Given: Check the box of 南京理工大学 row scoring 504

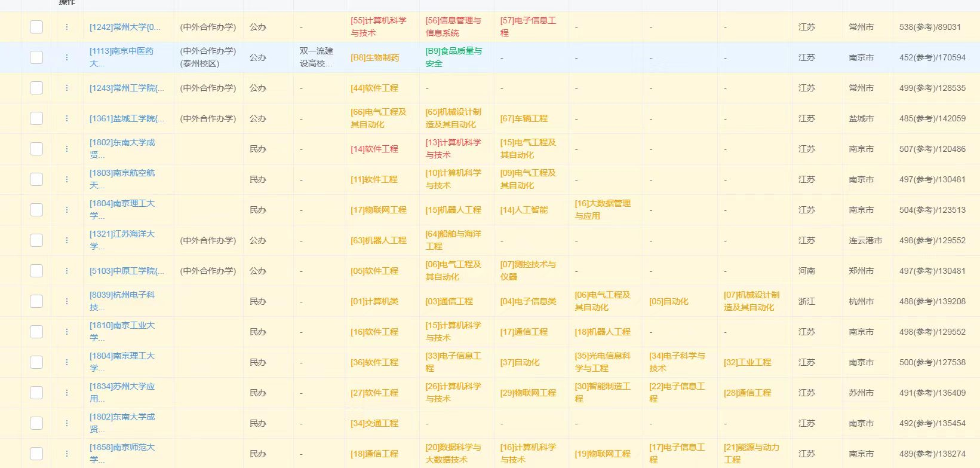Looking at the screenshot, I should click(x=36, y=210).
